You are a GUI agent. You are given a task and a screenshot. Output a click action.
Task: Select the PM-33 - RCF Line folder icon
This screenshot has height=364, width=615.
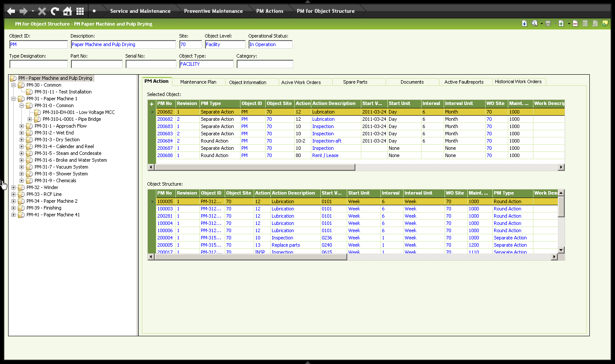21,194
